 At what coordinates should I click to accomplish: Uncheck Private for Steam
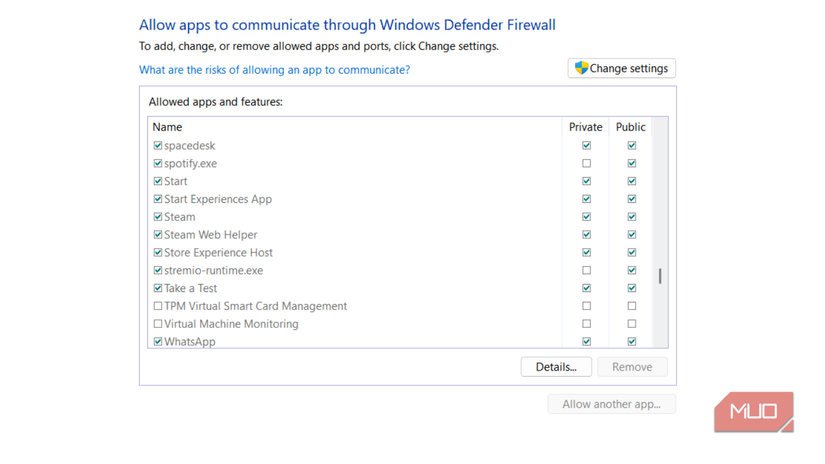coord(586,217)
